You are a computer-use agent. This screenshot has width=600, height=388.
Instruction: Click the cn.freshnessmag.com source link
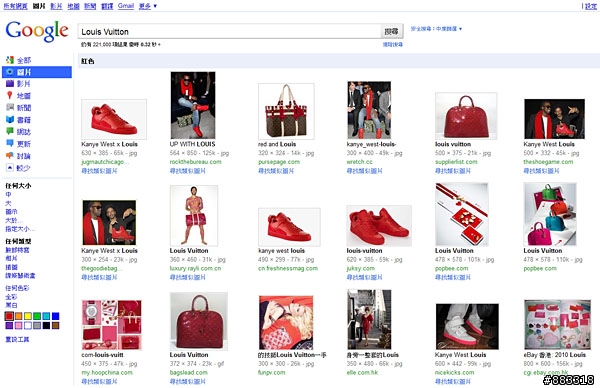(288, 268)
